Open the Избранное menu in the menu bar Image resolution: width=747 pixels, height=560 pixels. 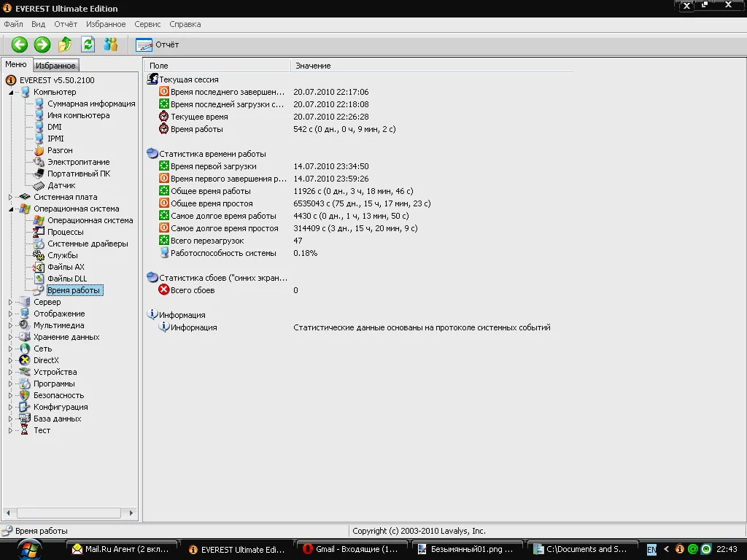[106, 24]
